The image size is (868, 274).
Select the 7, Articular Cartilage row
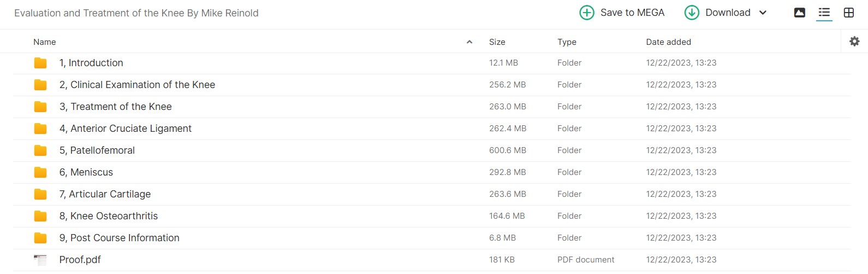432,194
